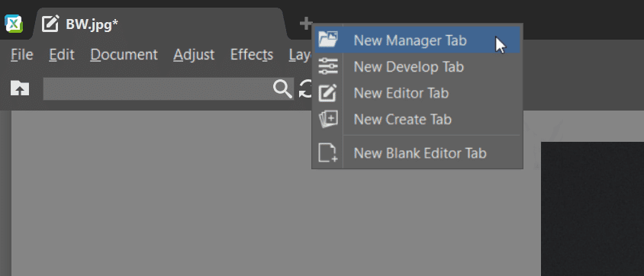Click the refresh arrows icon
The width and height of the screenshot is (644, 276).
coord(305,89)
